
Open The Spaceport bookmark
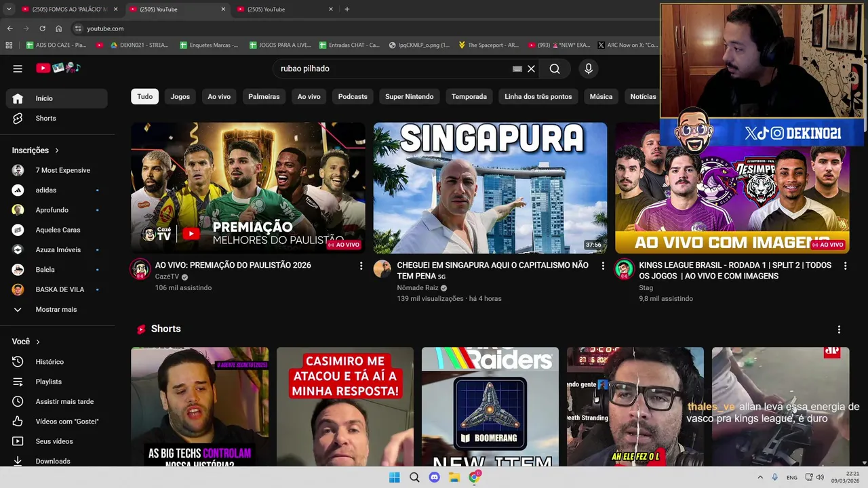point(489,45)
